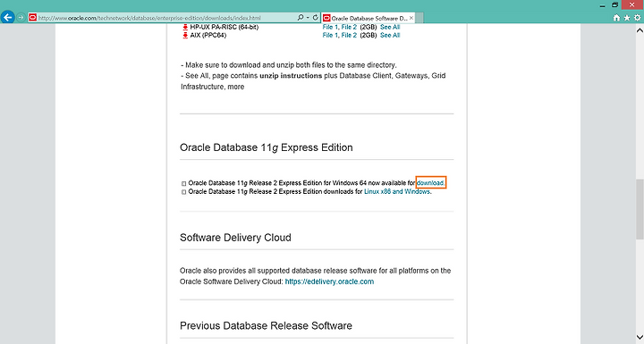Click the bullet icon beside Linux x86 Express downloads
This screenshot has width=644, height=344.
(183, 192)
